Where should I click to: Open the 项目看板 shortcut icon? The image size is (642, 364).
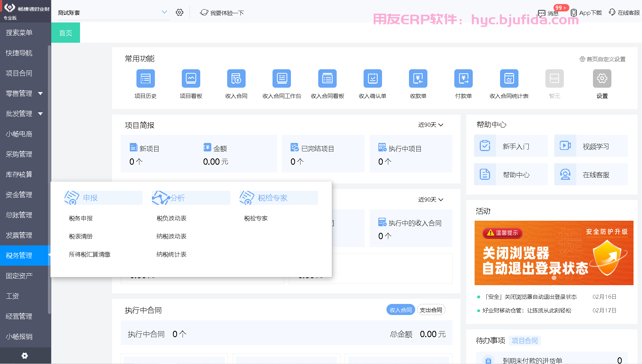click(191, 78)
